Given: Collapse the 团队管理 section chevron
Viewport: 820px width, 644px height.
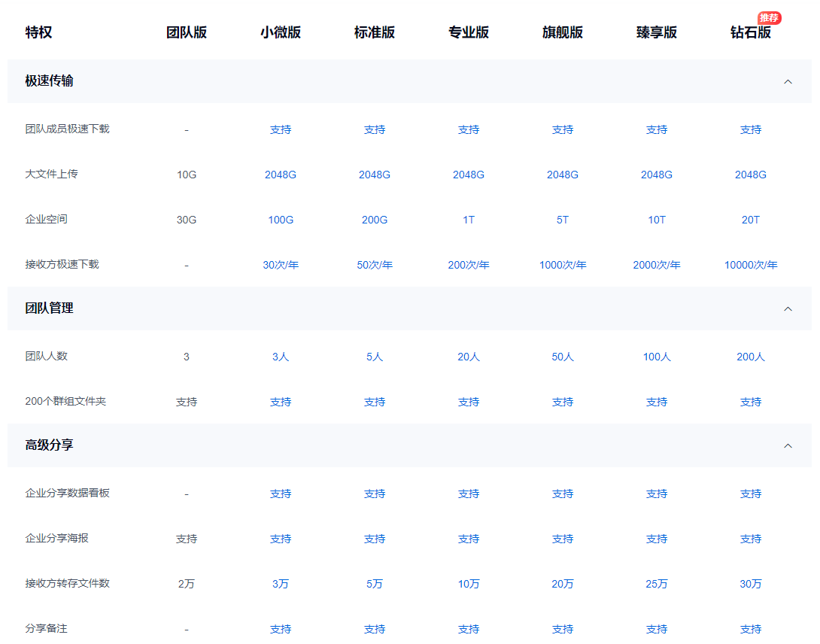Looking at the screenshot, I should [788, 308].
